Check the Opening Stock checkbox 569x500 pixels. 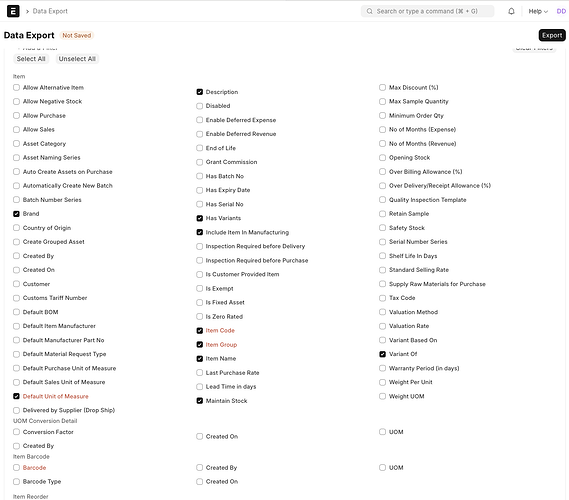point(382,157)
